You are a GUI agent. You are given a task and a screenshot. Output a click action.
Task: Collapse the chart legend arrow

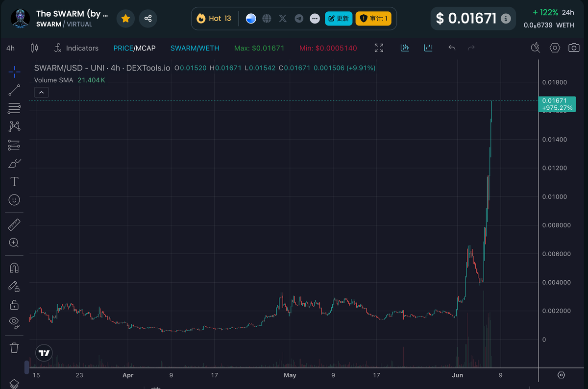pos(41,92)
